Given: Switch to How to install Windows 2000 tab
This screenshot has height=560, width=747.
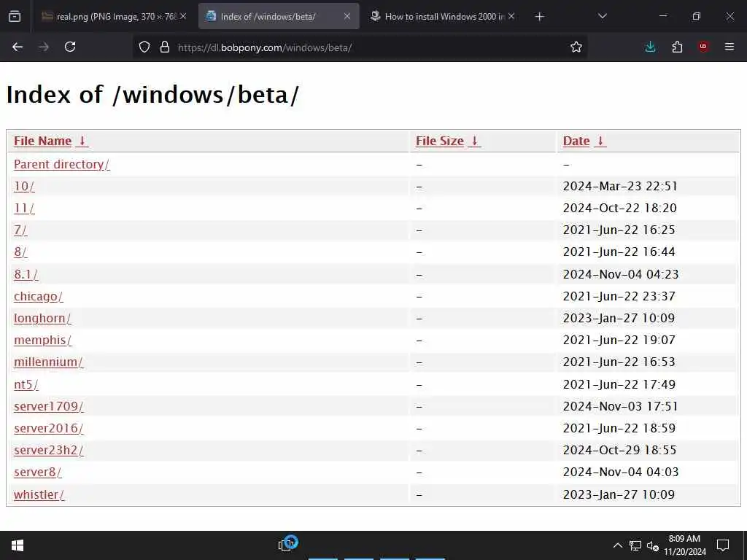Looking at the screenshot, I should [x=443, y=17].
